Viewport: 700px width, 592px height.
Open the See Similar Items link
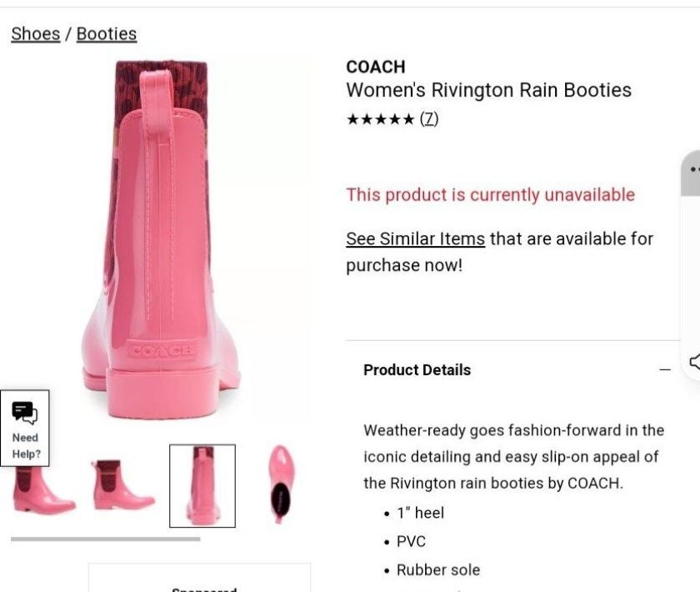(415, 238)
